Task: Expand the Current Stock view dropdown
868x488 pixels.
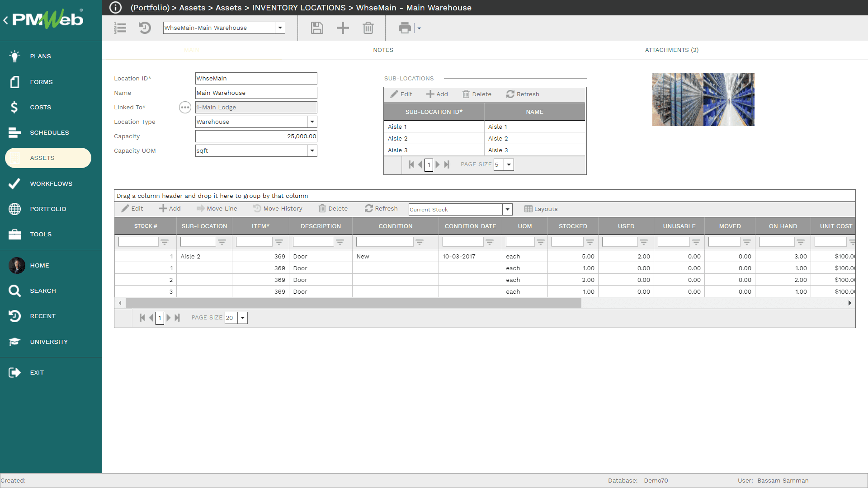Action: tap(507, 209)
